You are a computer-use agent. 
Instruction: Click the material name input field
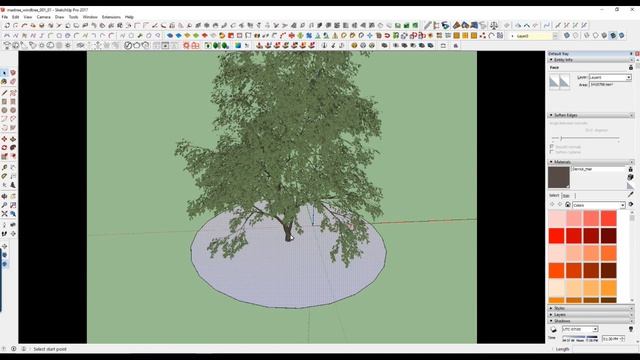coord(599,169)
